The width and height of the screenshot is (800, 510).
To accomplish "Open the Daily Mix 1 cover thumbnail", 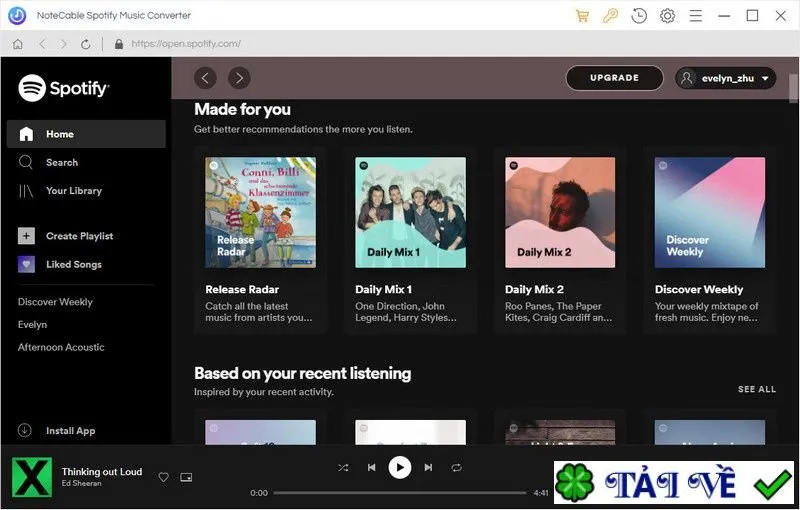I will coord(410,212).
